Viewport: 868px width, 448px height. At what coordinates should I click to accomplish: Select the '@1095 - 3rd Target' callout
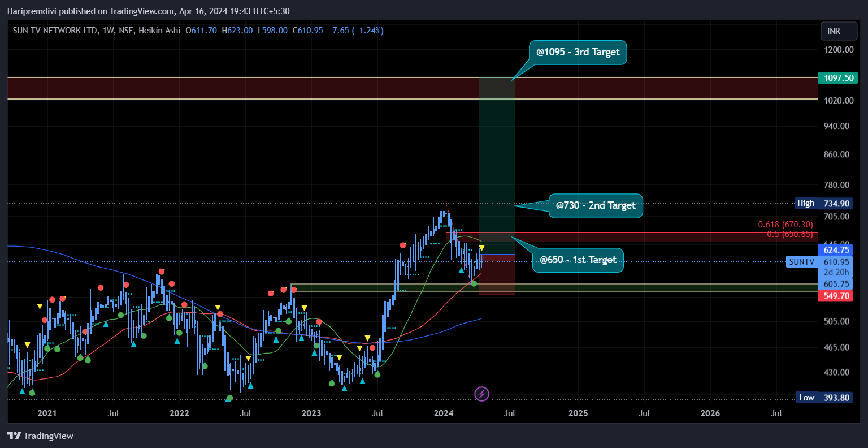pyautogui.click(x=578, y=52)
